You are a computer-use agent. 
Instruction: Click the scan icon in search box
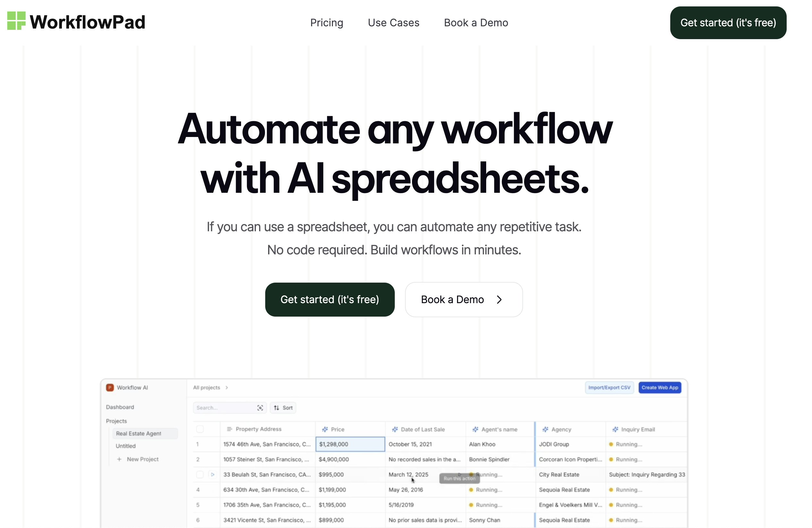click(x=260, y=407)
